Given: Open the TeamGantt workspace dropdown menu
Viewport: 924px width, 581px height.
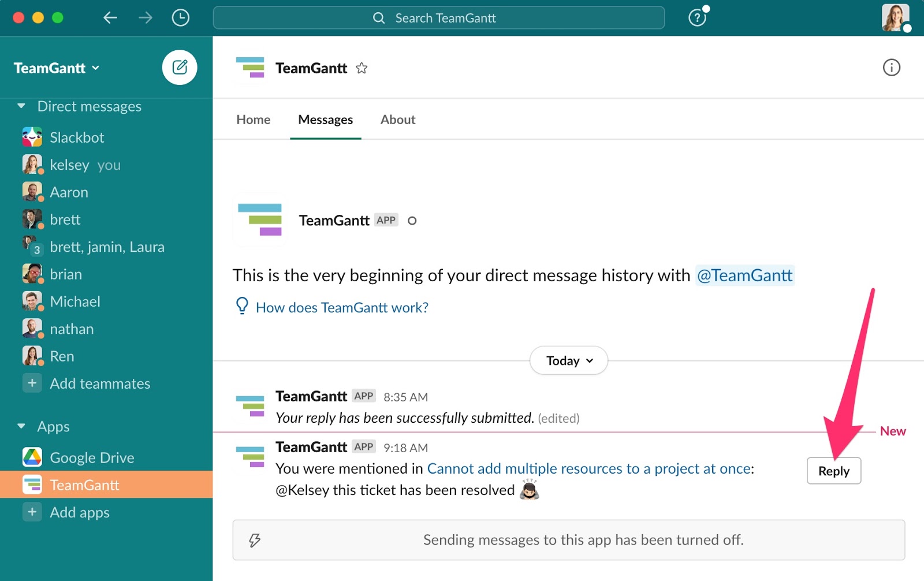Looking at the screenshot, I should coord(57,68).
